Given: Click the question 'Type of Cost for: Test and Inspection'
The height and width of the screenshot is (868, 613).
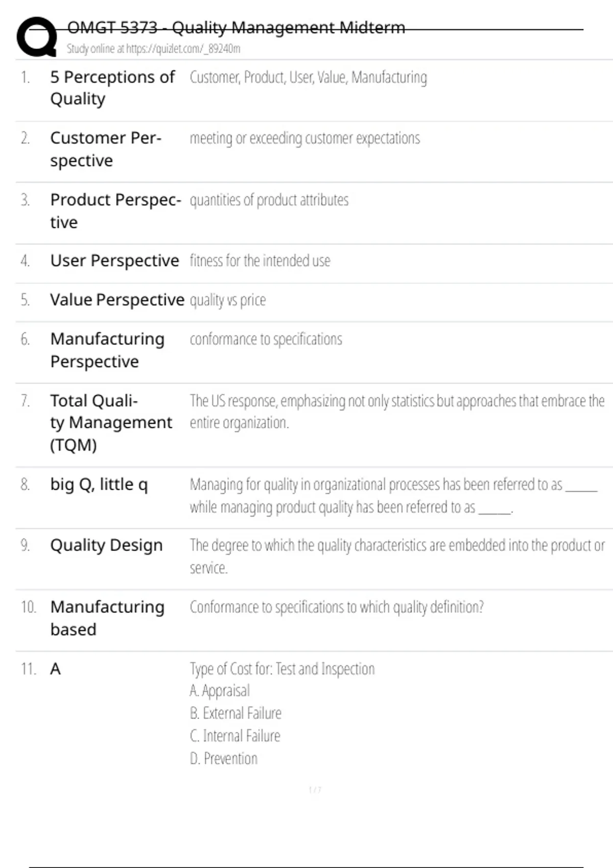Looking at the screenshot, I should click(282, 668).
